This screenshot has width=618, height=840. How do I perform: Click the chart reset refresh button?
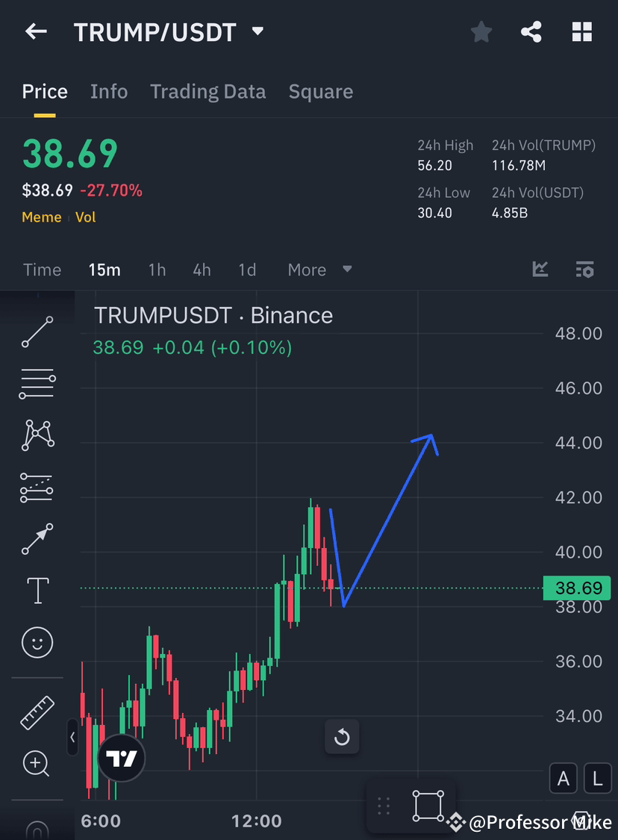pos(342,736)
